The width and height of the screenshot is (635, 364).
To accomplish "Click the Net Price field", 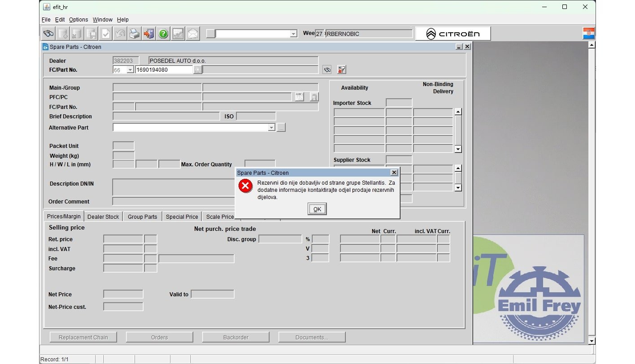I will click(123, 294).
